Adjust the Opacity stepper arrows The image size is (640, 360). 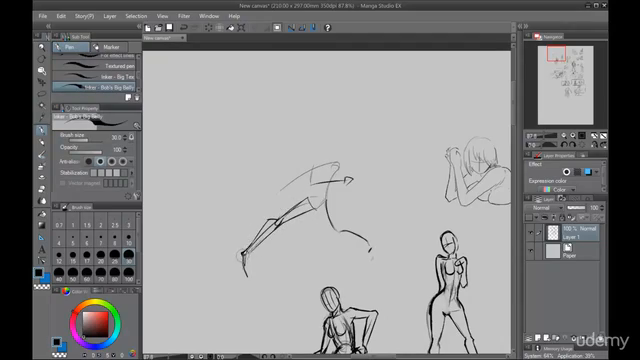125,150
